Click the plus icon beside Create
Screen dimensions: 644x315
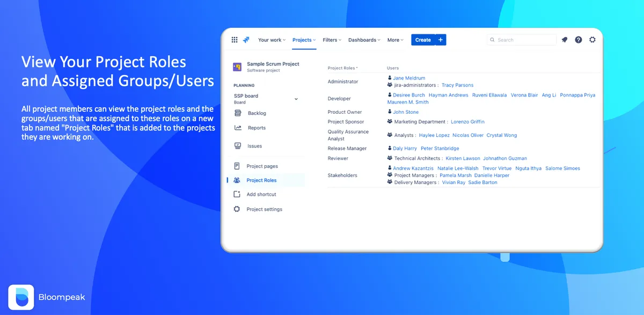441,40
